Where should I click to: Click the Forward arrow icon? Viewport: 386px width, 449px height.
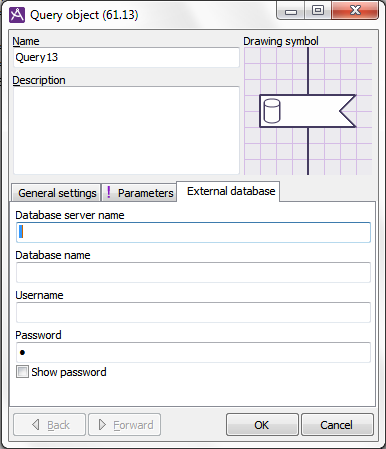pos(102,425)
